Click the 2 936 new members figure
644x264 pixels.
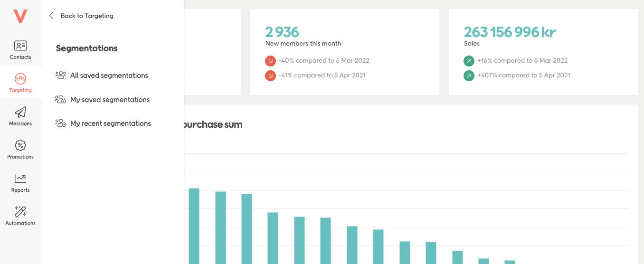pyautogui.click(x=282, y=32)
